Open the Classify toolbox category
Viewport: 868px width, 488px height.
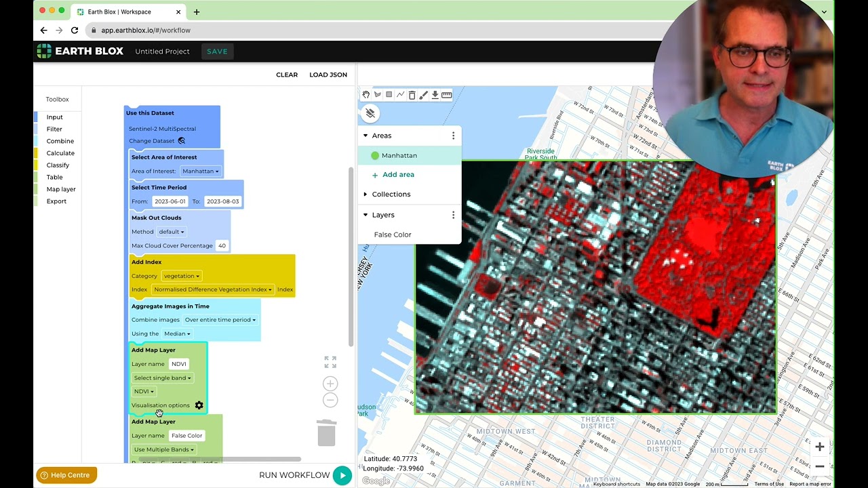click(x=58, y=165)
